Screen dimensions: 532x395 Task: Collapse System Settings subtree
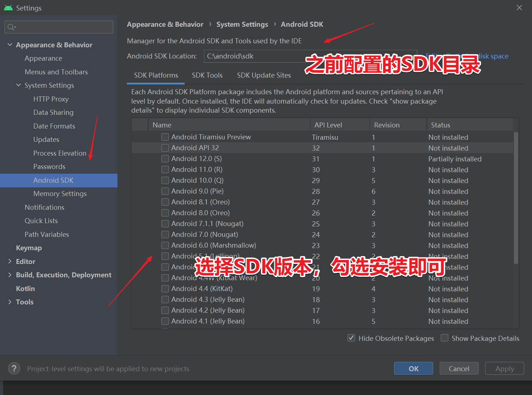(x=18, y=85)
